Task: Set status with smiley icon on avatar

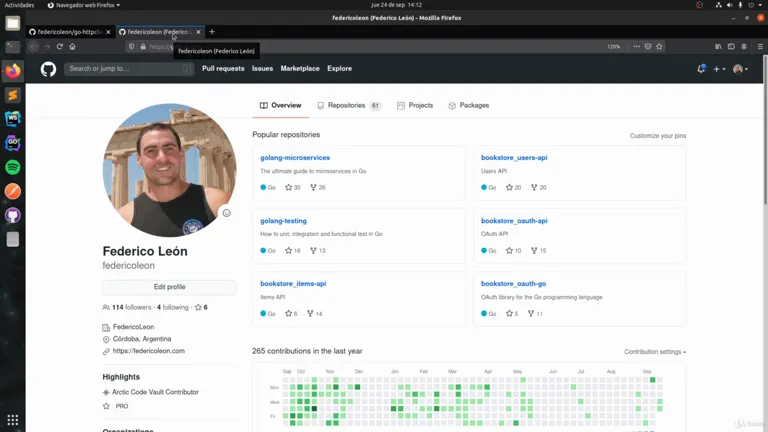Action: click(x=226, y=213)
